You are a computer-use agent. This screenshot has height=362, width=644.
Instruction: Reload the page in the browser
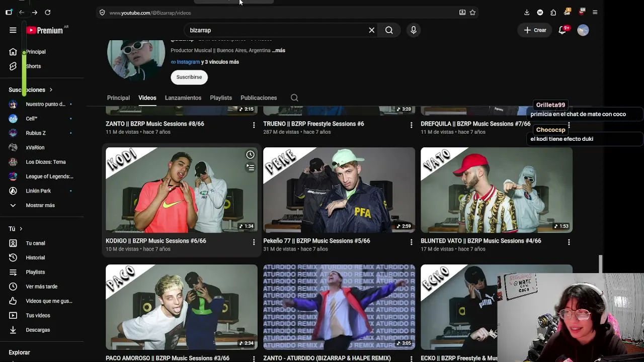tap(47, 12)
